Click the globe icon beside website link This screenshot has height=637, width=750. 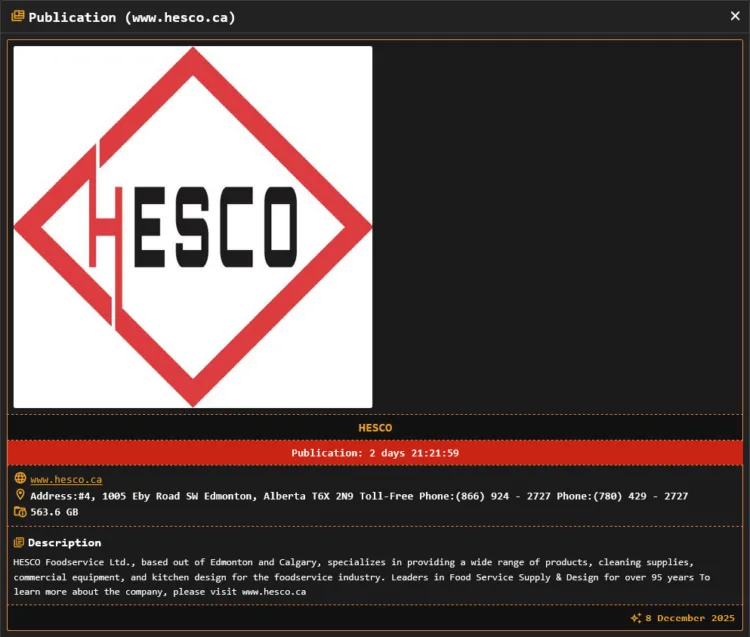20,478
